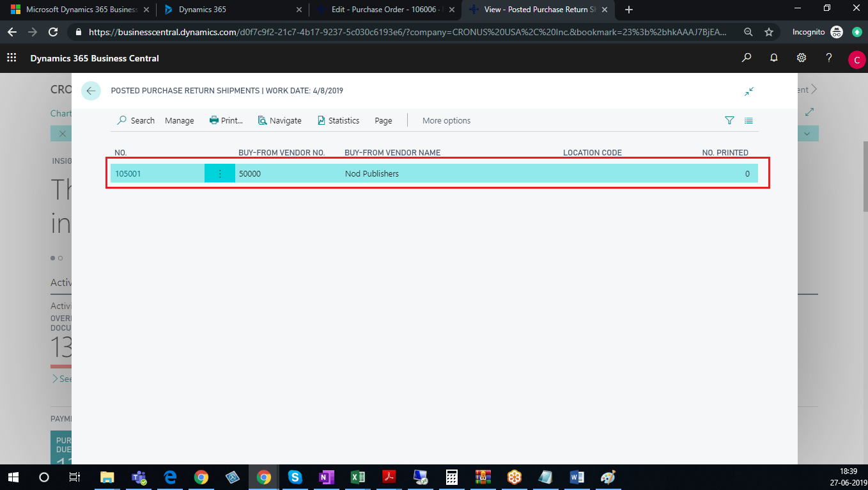Open Statistics for the shipment
Screen dimensions: 868x490
tap(338, 120)
